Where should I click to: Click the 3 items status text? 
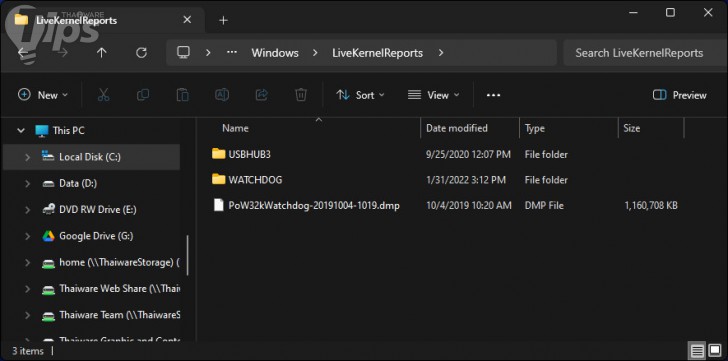tap(27, 351)
